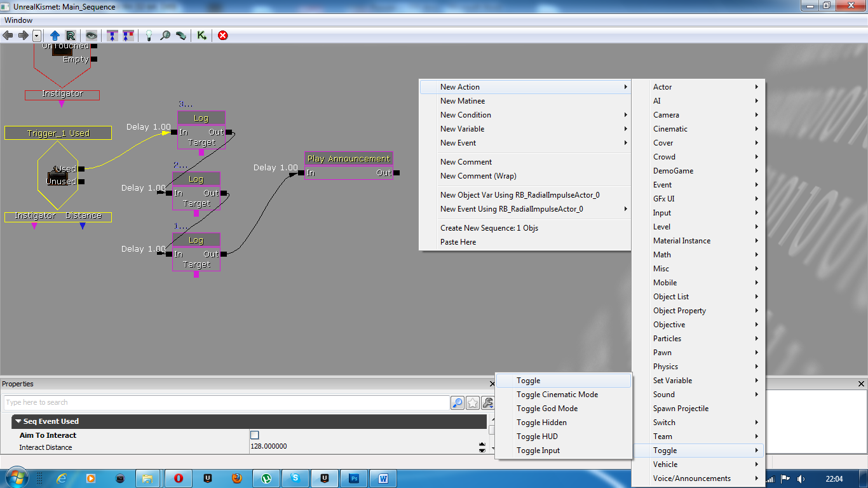Viewport: 868px width, 488px height.
Task: Navigate back with the left arrow toolbar icon
Action: [8, 36]
